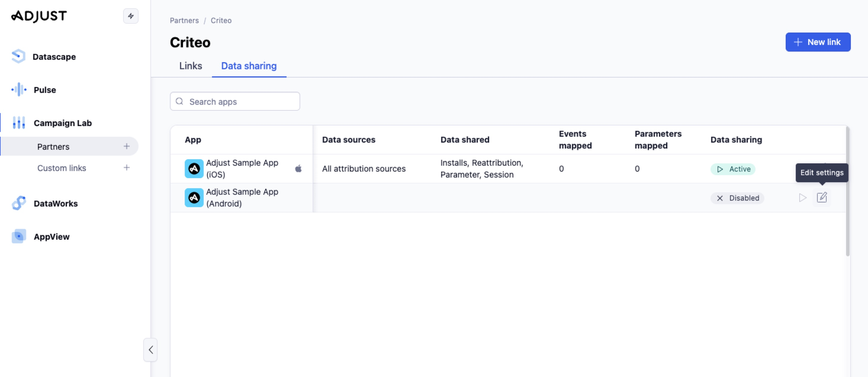
Task: Click the Adjust Sample App (iOS) icon
Action: coord(194,168)
